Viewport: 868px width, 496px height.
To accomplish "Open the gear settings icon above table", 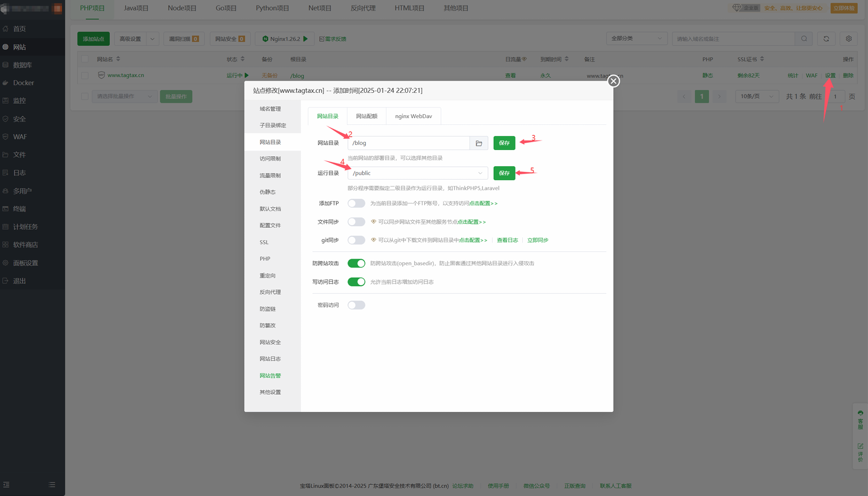I will (x=848, y=39).
